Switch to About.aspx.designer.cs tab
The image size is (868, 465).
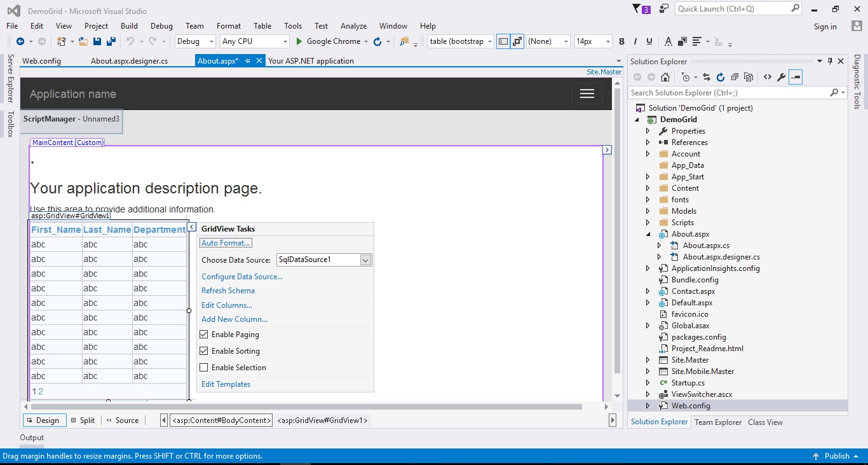(x=129, y=61)
